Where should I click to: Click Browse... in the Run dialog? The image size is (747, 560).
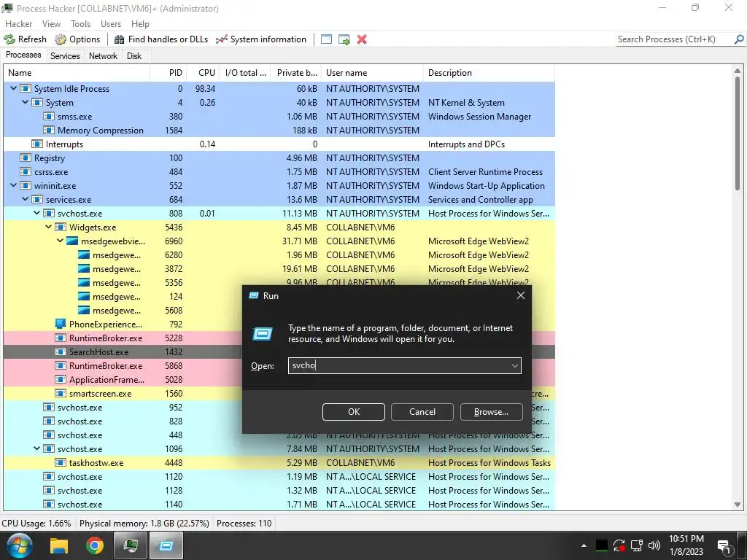pos(491,412)
